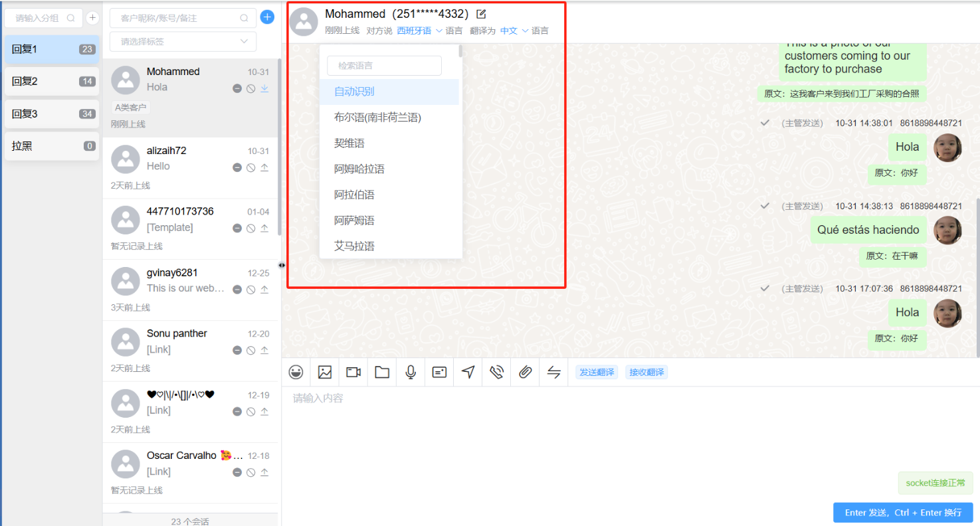Click the plus icon to add group
This screenshot has height=526, width=980.
coord(93,18)
